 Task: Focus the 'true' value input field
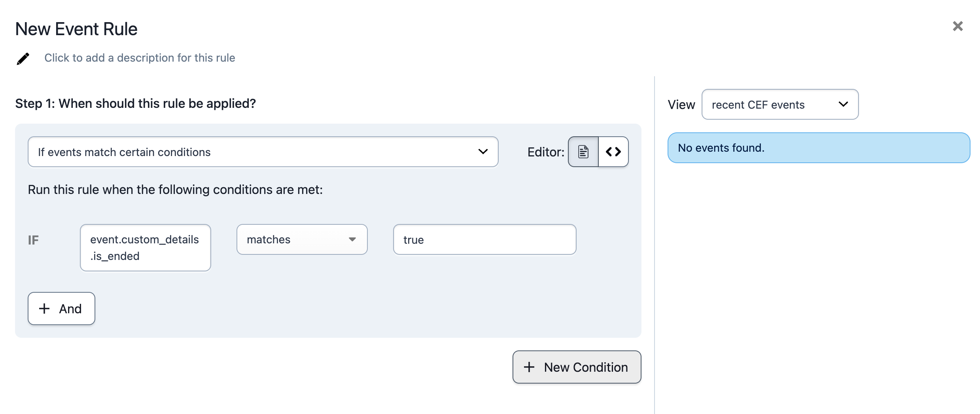[x=484, y=240]
